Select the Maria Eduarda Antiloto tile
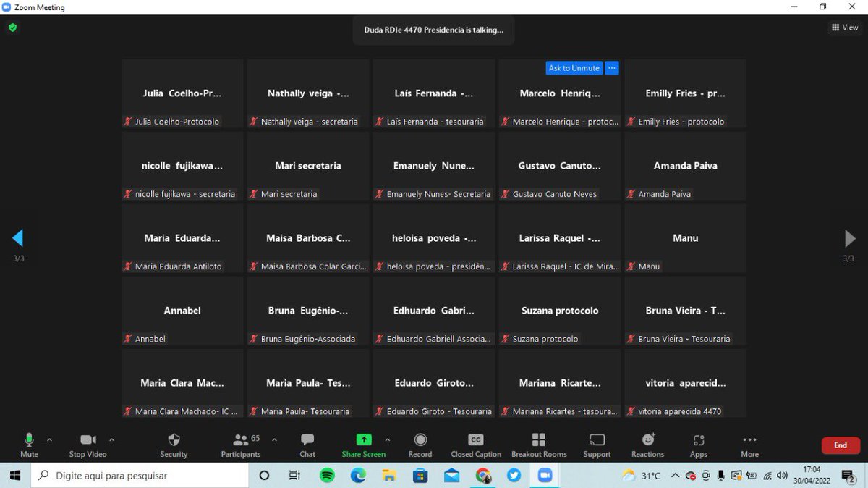 [182, 238]
